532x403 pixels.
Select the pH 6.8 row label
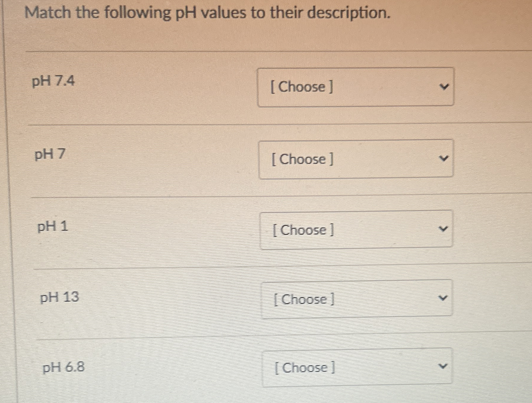click(63, 368)
